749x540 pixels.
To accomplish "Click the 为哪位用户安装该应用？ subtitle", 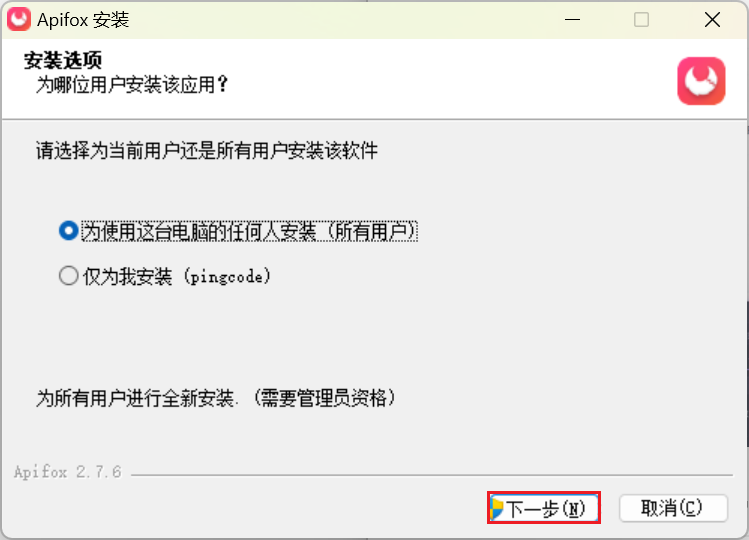I will pyautogui.click(x=132, y=85).
